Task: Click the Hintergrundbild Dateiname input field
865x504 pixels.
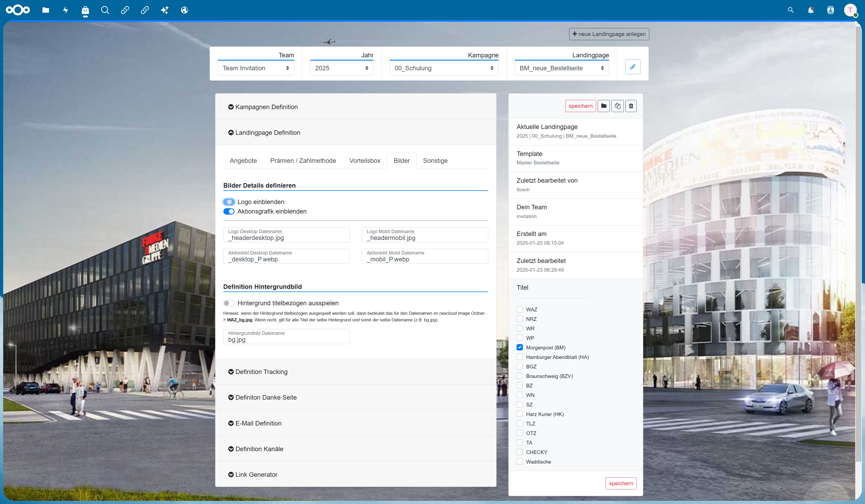Action: (286, 336)
